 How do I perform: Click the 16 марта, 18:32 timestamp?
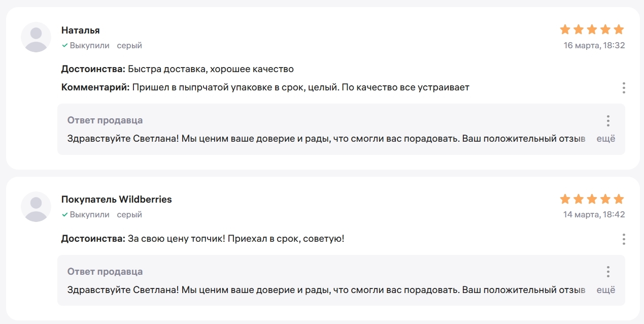click(594, 46)
